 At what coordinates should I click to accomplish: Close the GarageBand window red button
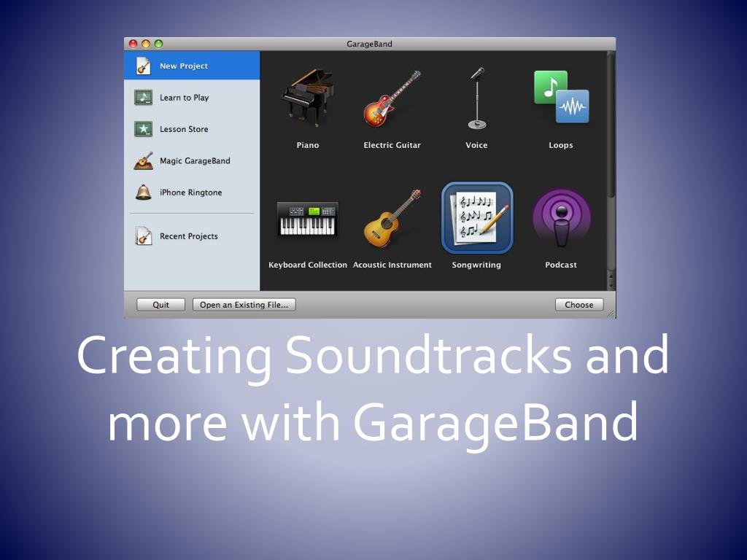coord(133,44)
